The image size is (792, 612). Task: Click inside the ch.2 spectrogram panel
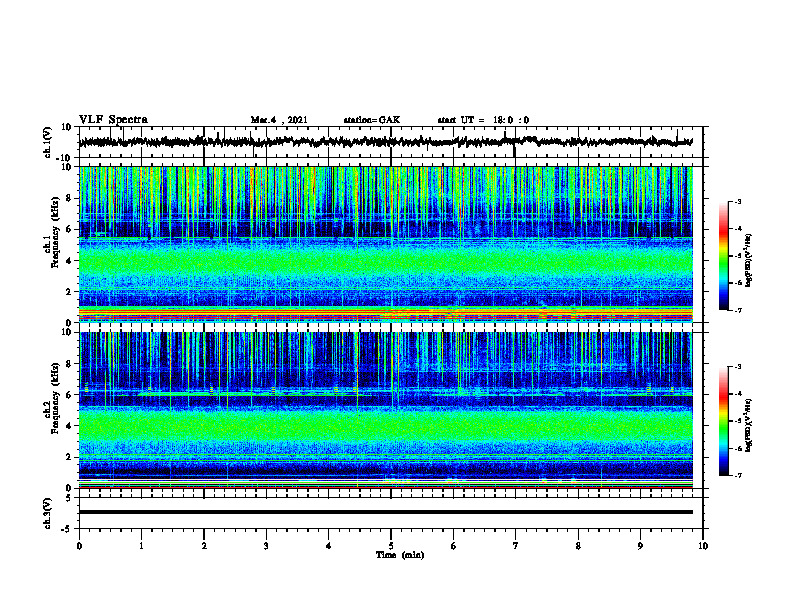click(385, 410)
